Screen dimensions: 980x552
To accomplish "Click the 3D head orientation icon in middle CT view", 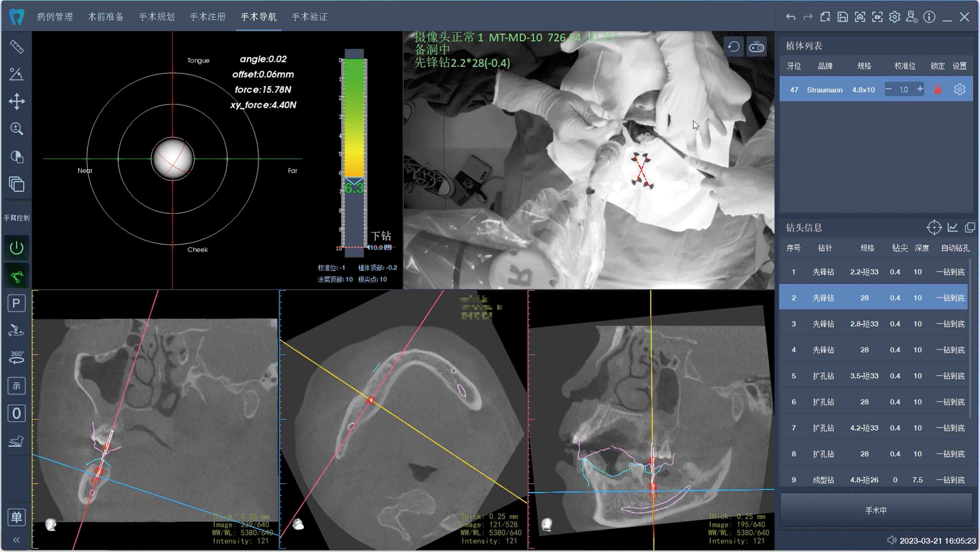I will coord(299,525).
